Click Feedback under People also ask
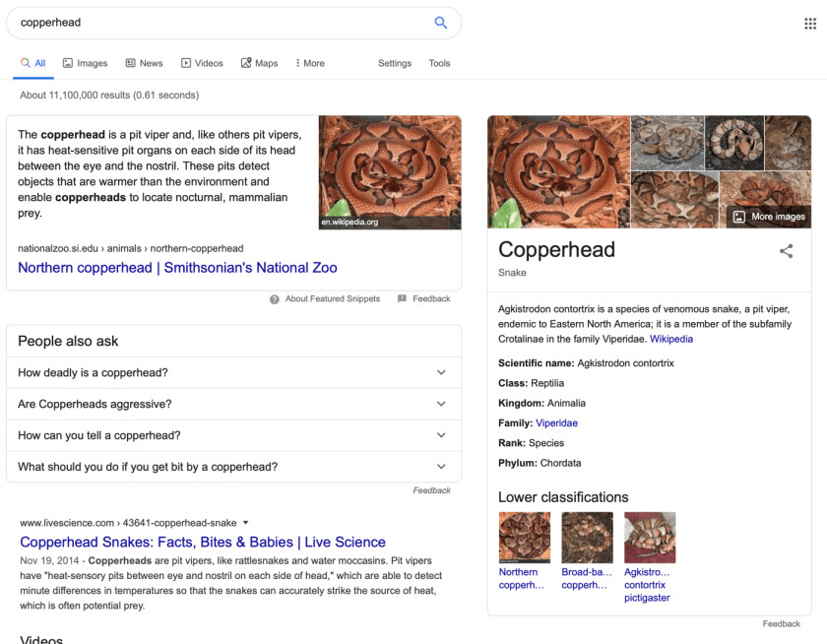Viewport: 827px width, 644px height. pos(431,490)
